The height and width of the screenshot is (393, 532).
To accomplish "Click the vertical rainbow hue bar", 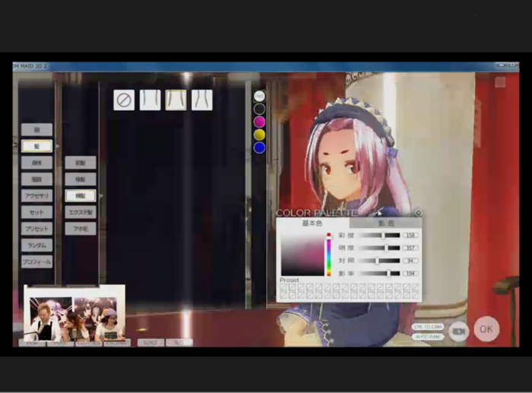I will [329, 255].
